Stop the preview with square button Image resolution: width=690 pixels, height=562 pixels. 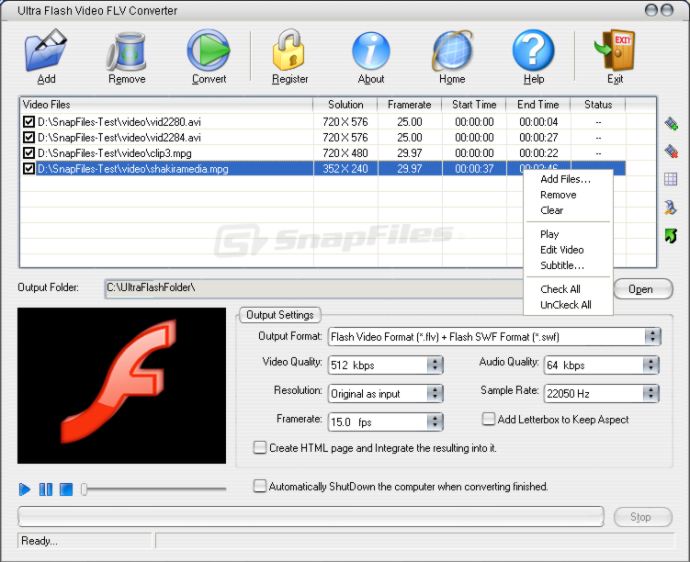(x=66, y=489)
